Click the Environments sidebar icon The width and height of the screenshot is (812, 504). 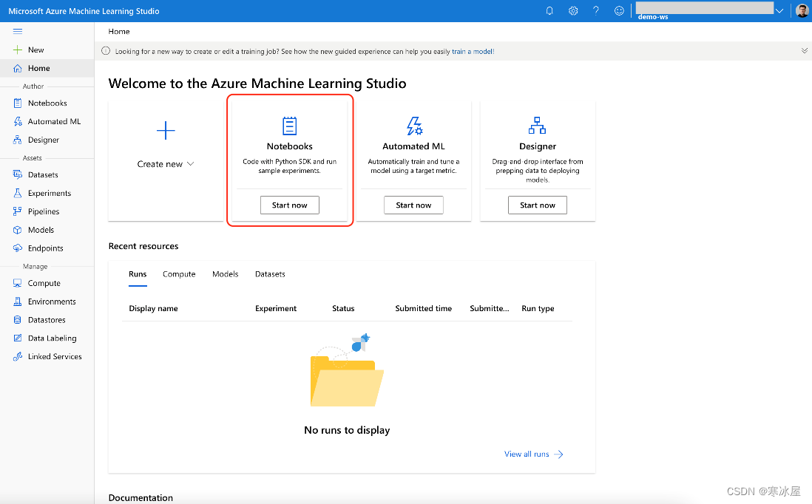click(18, 302)
